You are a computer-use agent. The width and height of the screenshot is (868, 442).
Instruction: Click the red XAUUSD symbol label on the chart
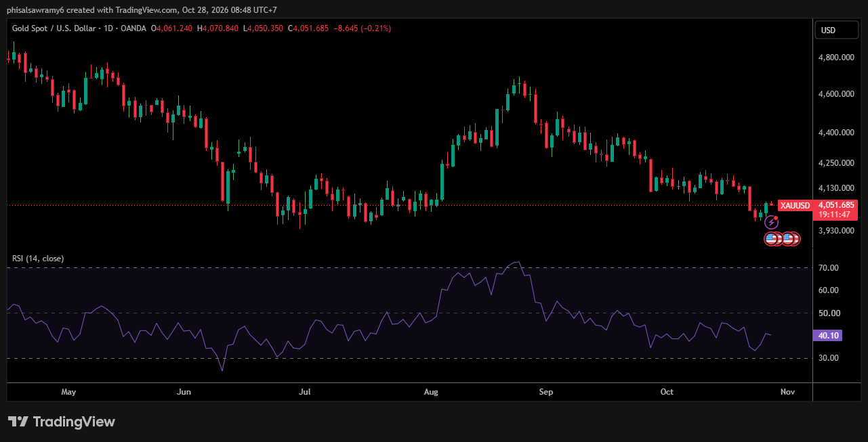pos(795,205)
